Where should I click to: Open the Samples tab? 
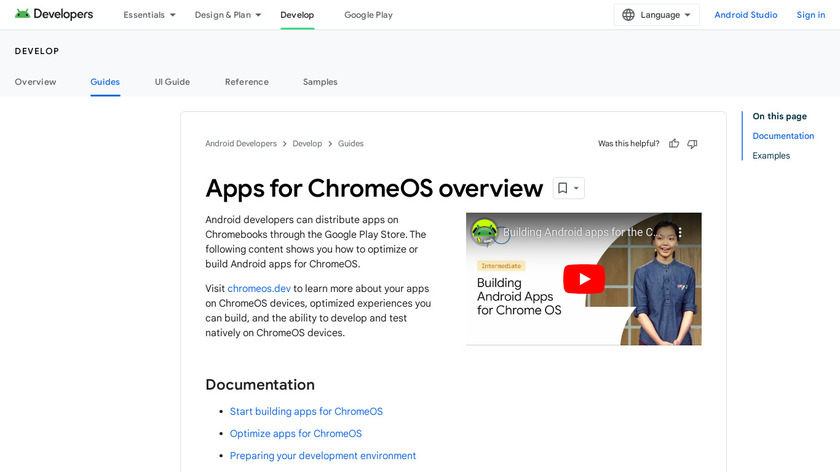[320, 82]
